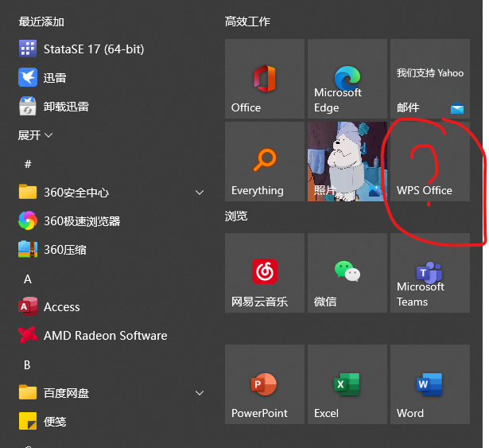Launch the PowerPoint tile
Screen dimensions: 489x448
coord(265,384)
